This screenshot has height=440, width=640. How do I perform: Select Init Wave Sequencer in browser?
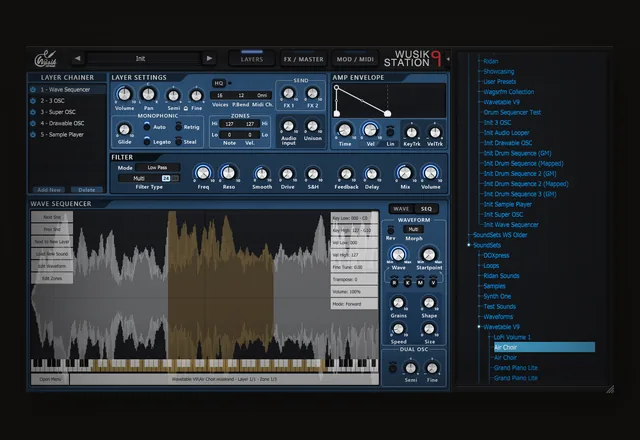click(511, 225)
